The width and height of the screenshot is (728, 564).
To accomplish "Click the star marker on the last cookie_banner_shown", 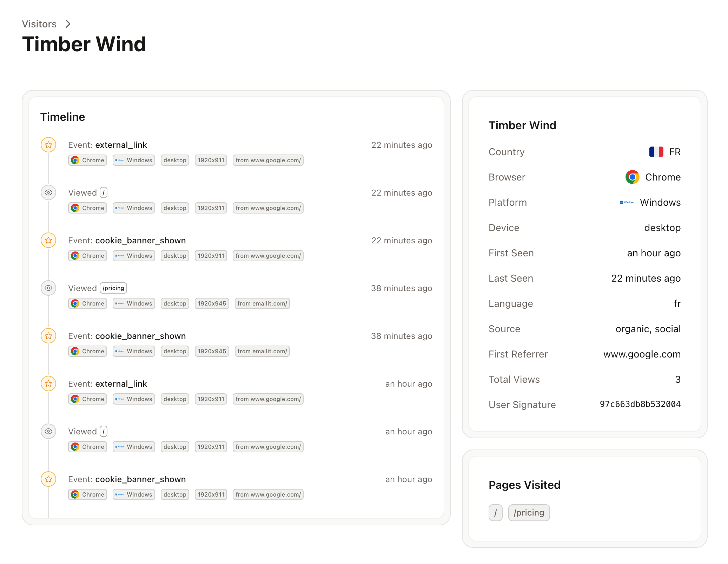I will coord(48,479).
